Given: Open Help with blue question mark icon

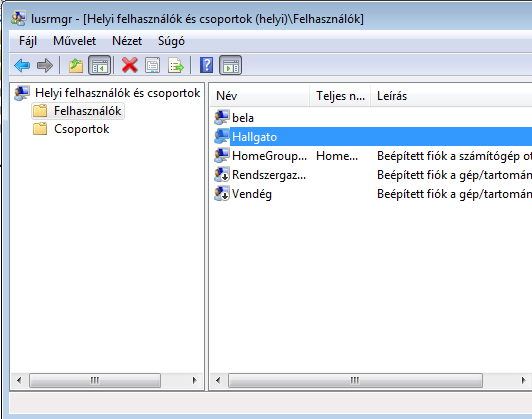Looking at the screenshot, I should [x=206, y=65].
